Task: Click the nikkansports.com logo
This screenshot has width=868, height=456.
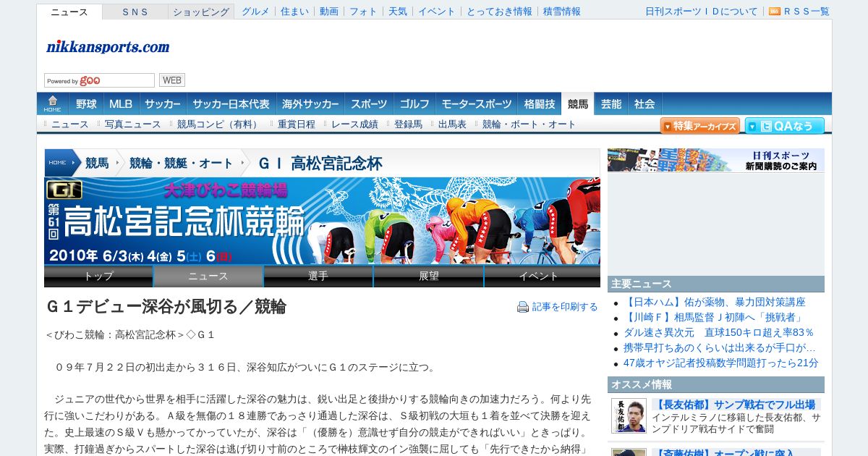Action: coord(108,47)
